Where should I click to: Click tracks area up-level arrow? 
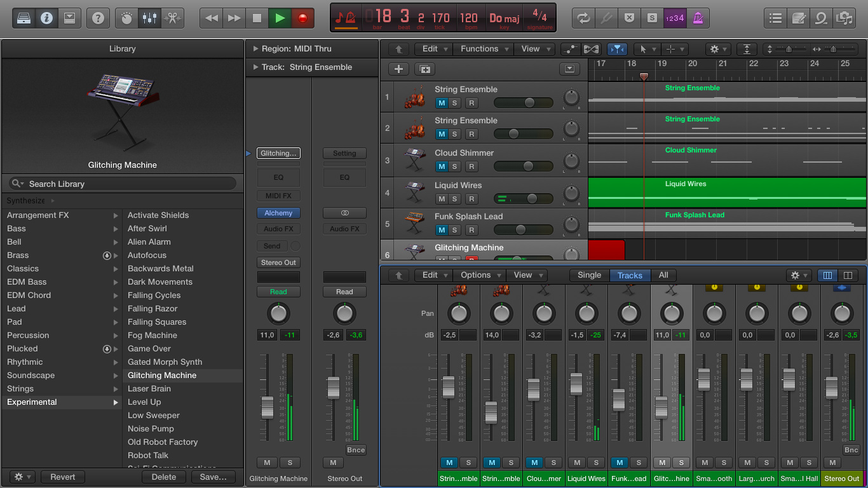tap(398, 49)
